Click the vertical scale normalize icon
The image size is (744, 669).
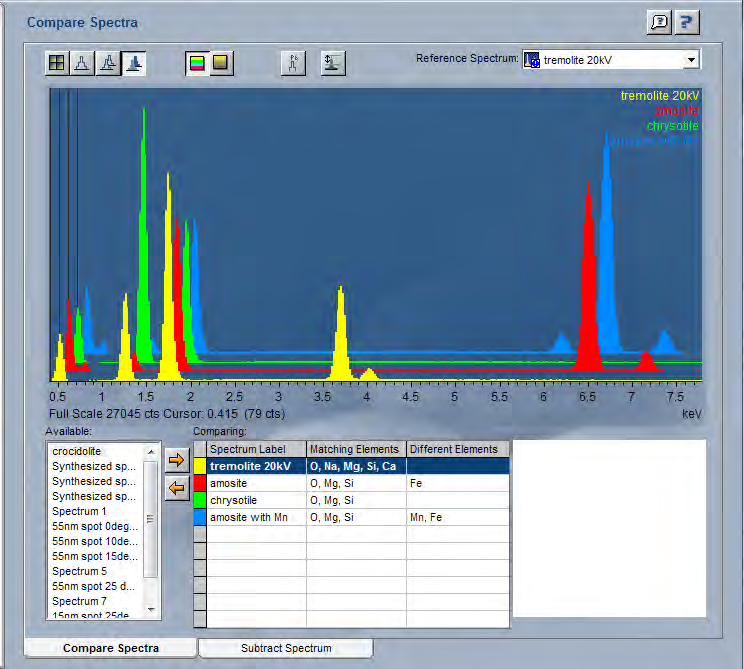(x=333, y=63)
